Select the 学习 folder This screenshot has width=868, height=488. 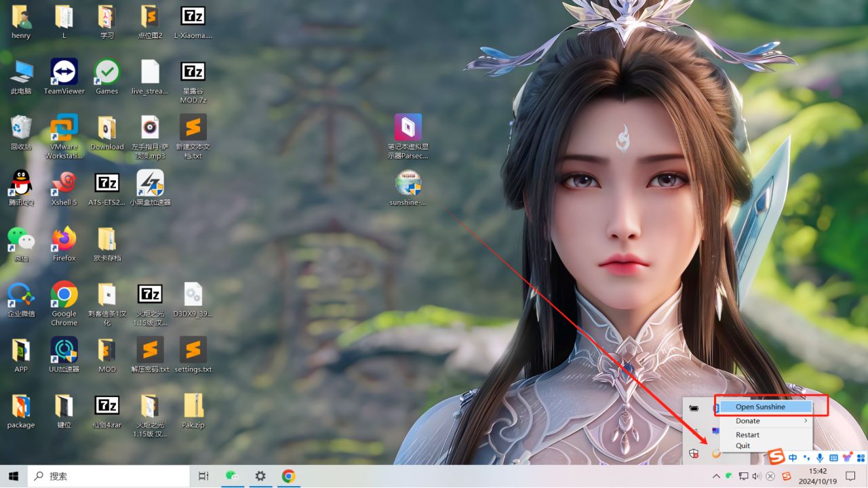[107, 22]
